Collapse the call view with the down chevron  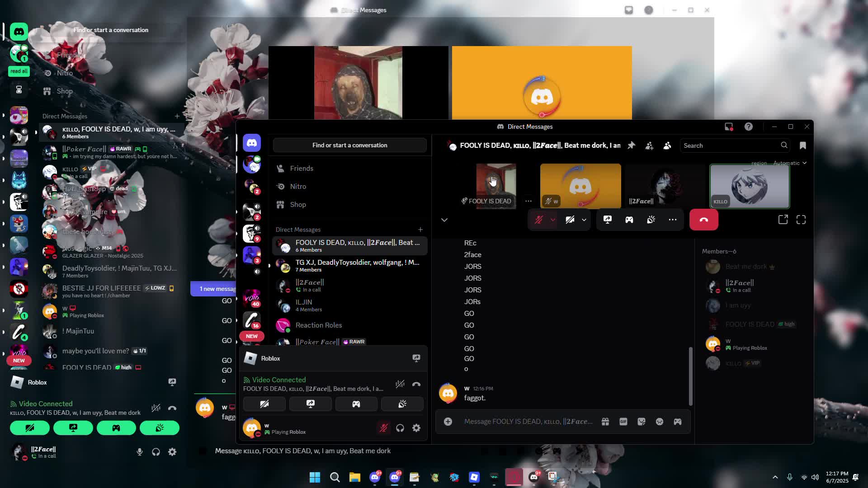tap(444, 220)
